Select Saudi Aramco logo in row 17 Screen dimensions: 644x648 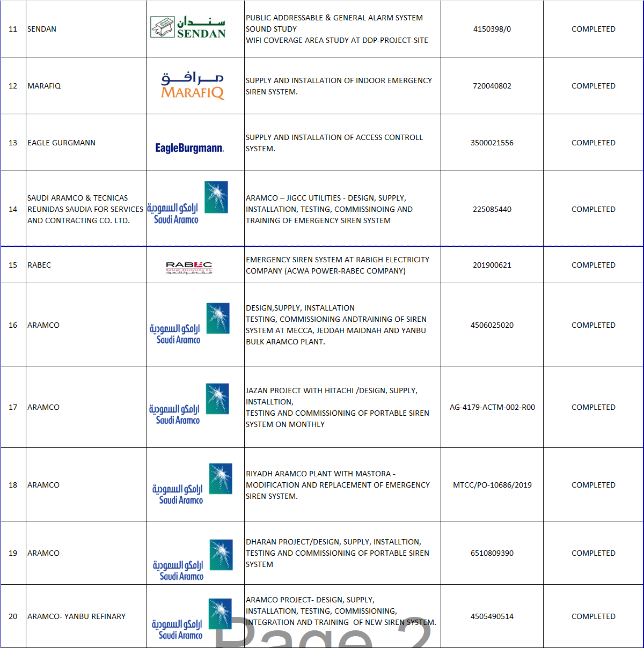click(x=189, y=404)
